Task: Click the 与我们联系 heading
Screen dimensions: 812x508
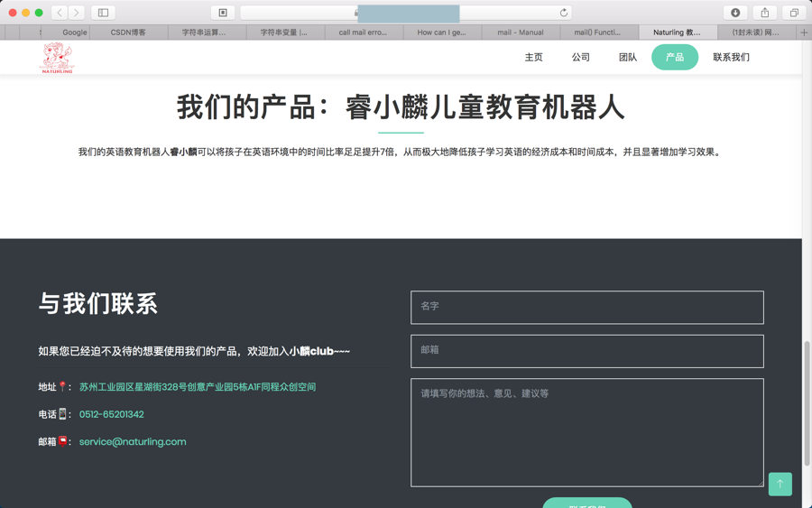Action: (97, 303)
